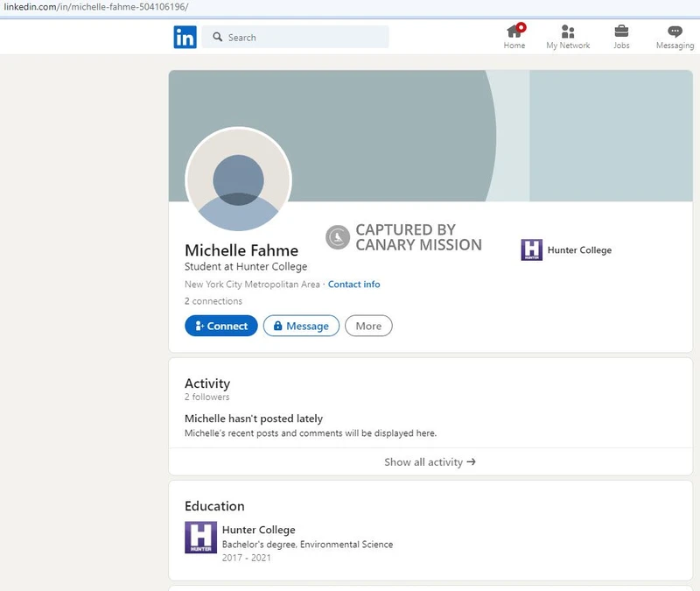Select 'New York City Metropolitan Area' location text

pos(252,284)
